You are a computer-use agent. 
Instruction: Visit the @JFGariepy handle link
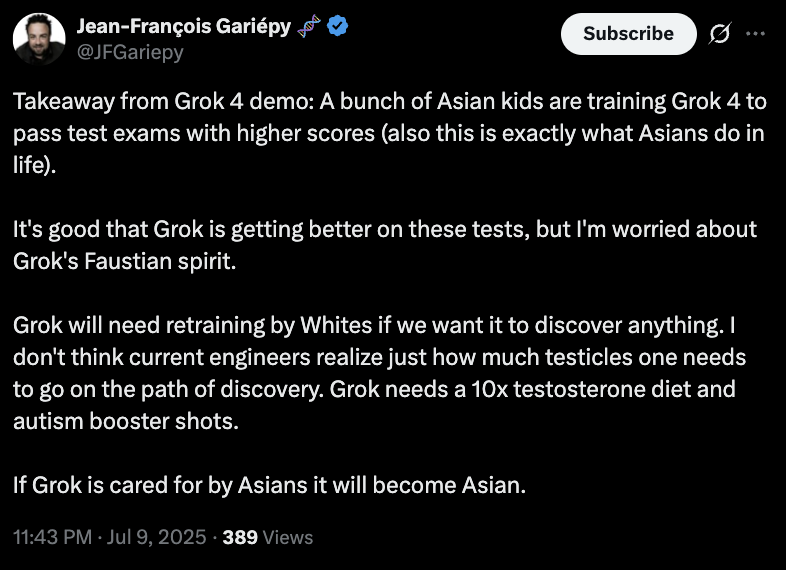(x=130, y=52)
